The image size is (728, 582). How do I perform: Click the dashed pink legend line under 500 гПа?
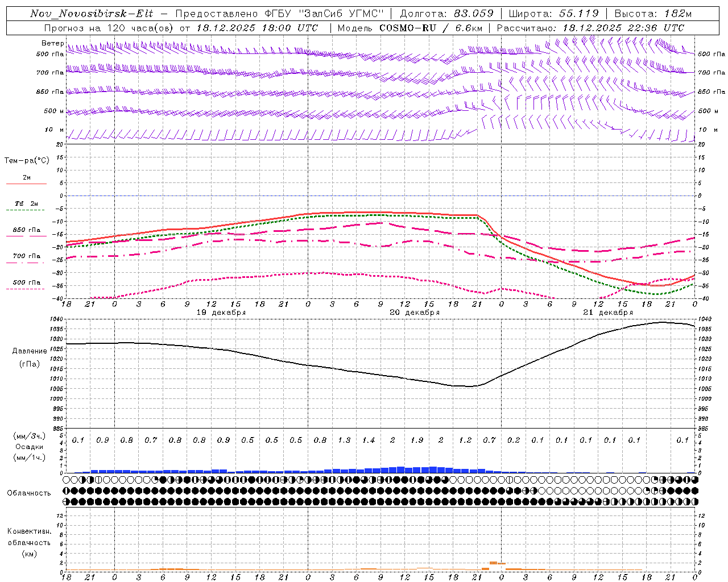click(x=26, y=289)
